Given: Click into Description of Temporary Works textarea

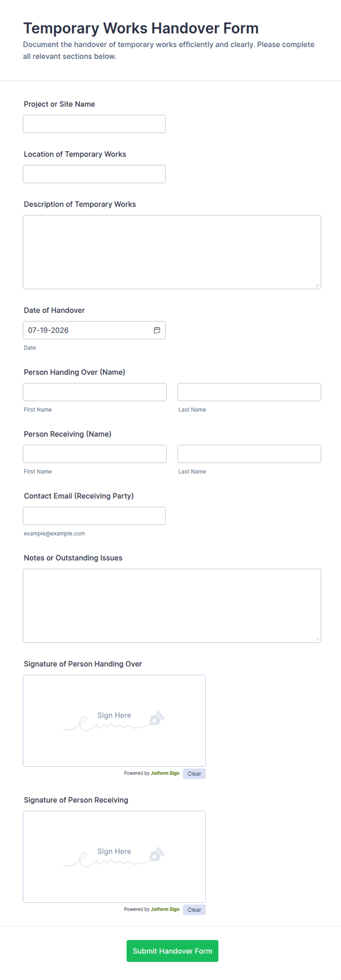Looking at the screenshot, I should 172,252.
